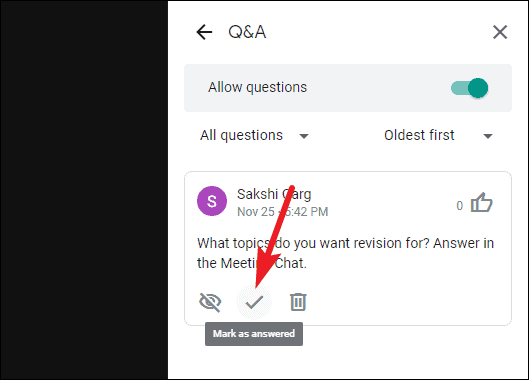
Task: Click the Allow questions label text
Action: (257, 87)
